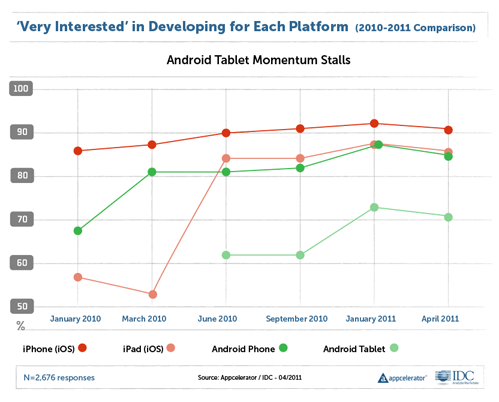The image size is (499, 402).
Task: Click the Android Phone point at April 2011
Action: click(x=448, y=156)
